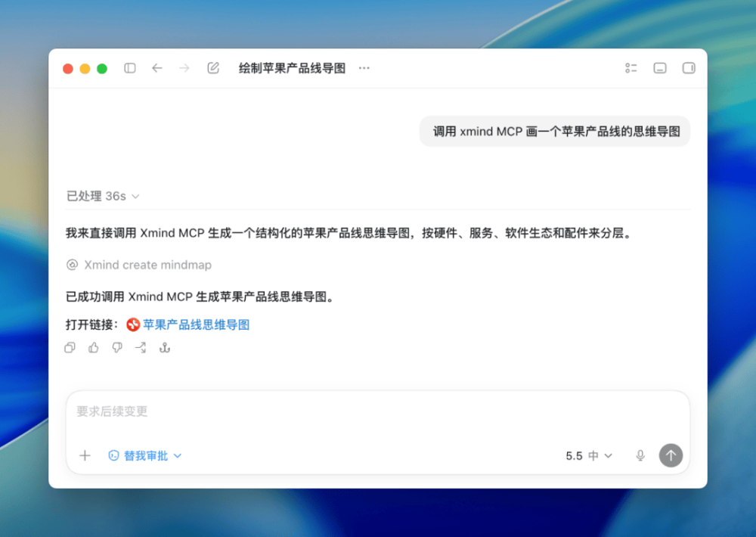Give the response a thumbs down
This screenshot has height=537, width=756.
point(117,347)
